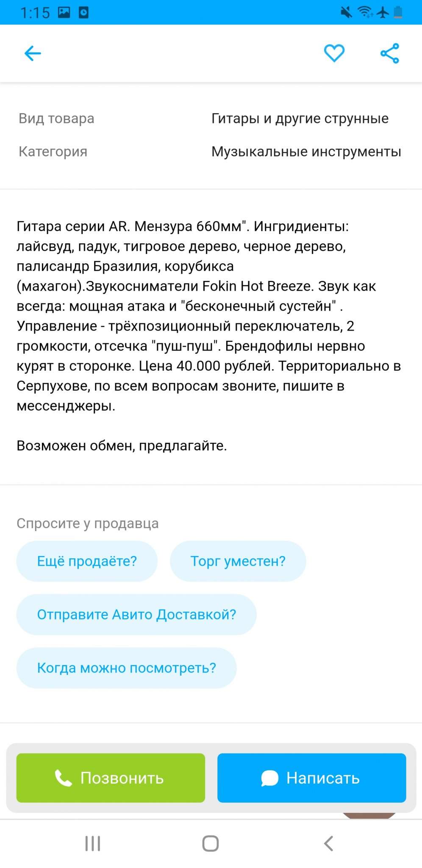Open 'Гитары и другие струнные' product type
Image resolution: width=422 pixels, height=868 pixels.
(x=300, y=119)
